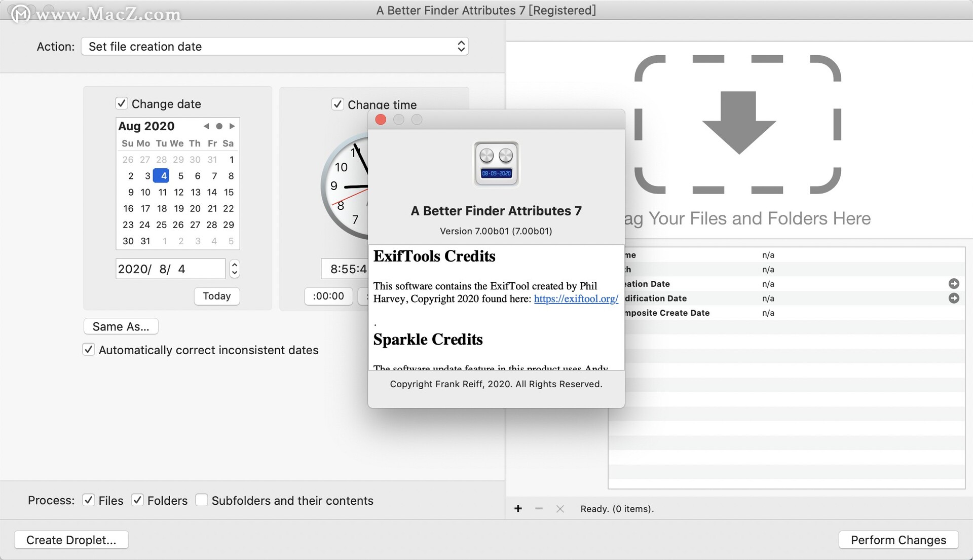973x560 pixels.
Task: Select August 4th on the calendar
Action: click(x=162, y=175)
